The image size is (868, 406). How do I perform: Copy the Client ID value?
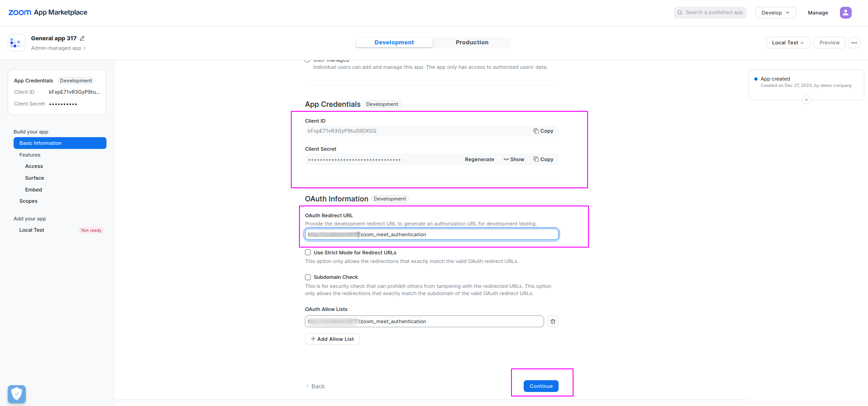(x=543, y=131)
